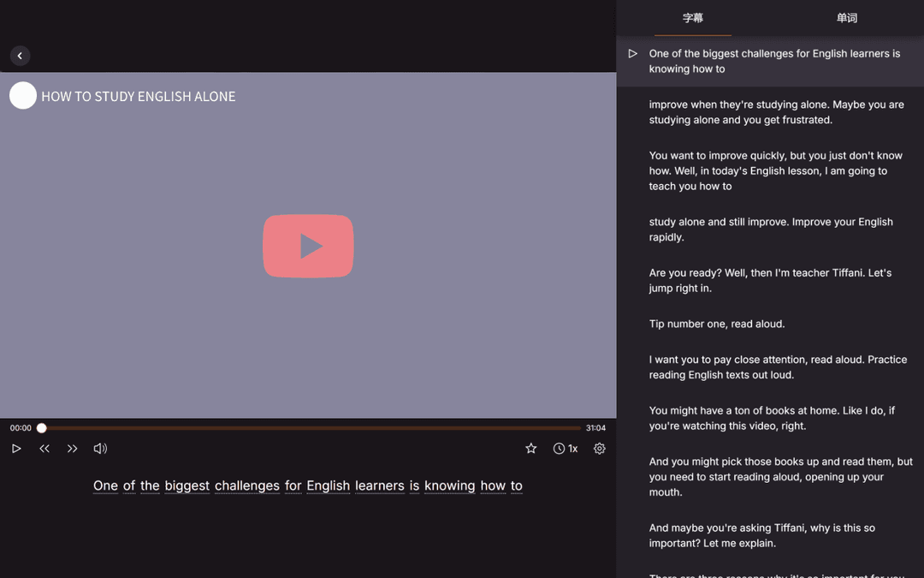Play the first subtitle line via triangle icon

point(633,54)
